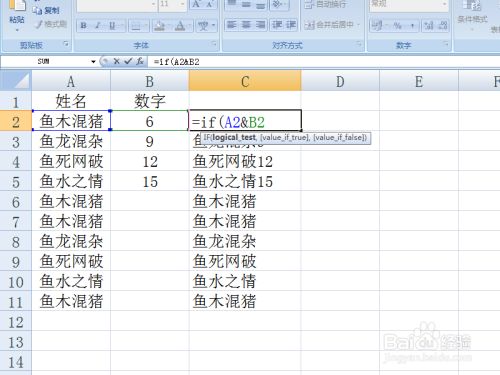The height and width of the screenshot is (375, 500).
Task: Open the Clipboard (剪贴板) dialog launcher
Action: point(66,44)
